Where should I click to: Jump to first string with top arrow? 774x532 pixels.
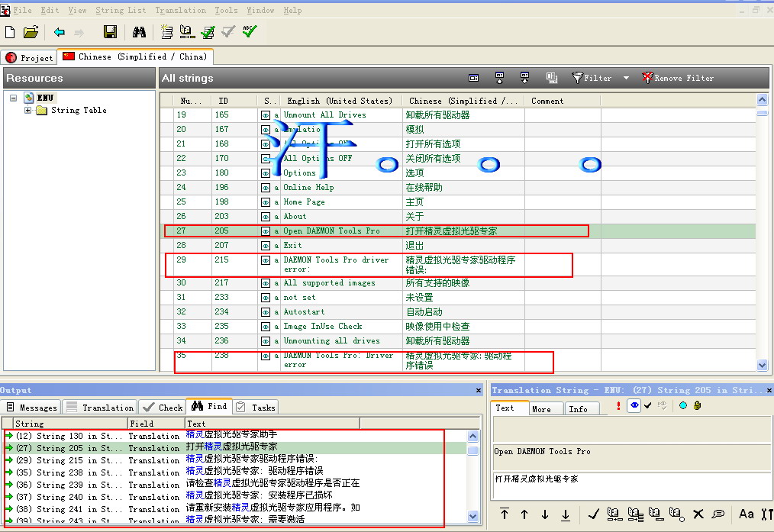[505, 514]
